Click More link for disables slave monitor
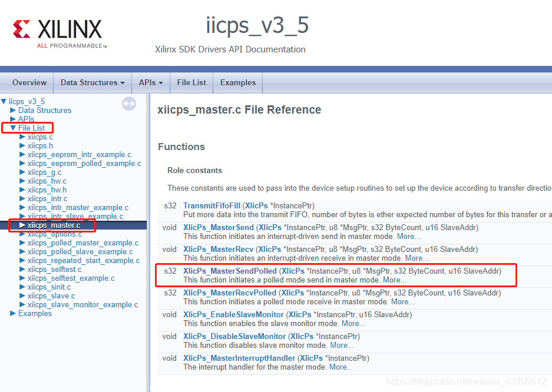The width and height of the screenshot is (552, 392). coord(342,346)
